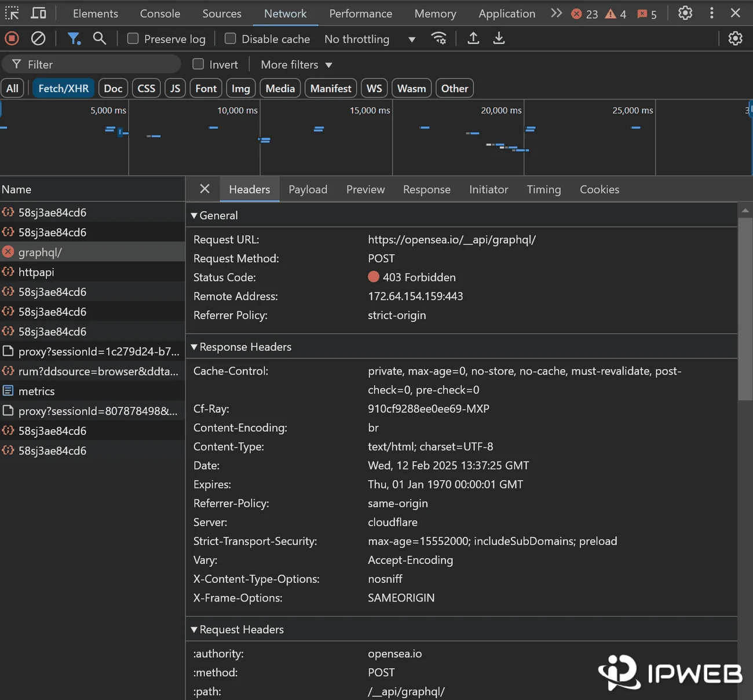Viewport: 753px width, 700px height.
Task: Toggle the Doc type filter
Action: point(113,88)
